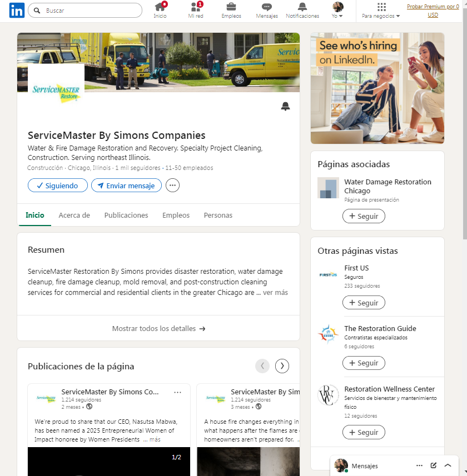Compose new message from messaging panel

tap(434, 465)
